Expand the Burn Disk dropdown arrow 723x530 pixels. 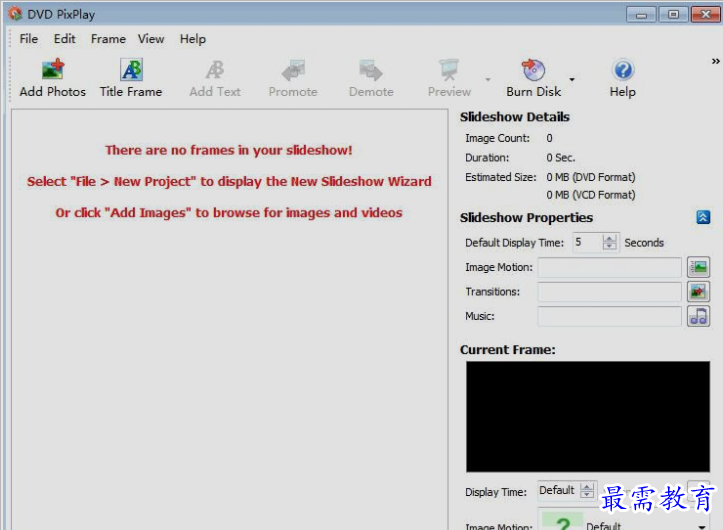point(572,79)
